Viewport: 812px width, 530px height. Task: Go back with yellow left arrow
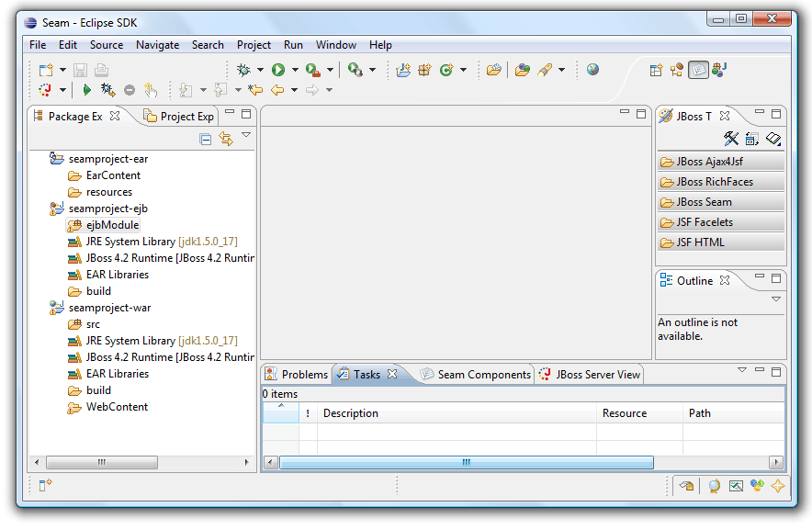tap(277, 90)
